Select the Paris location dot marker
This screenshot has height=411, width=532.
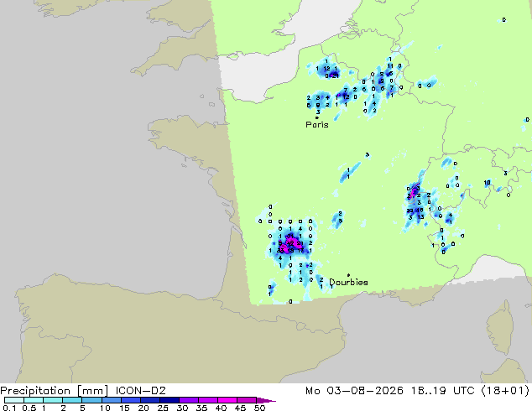pos(317,117)
